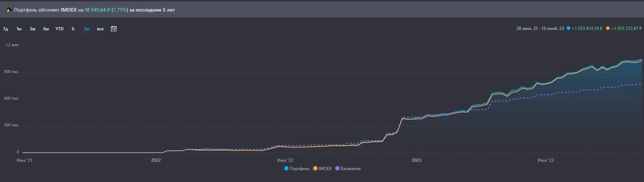The height and width of the screenshot is (182, 644).
Task: Click the IMOEX value +1 035 272,47 ₽
Action: pos(627,29)
